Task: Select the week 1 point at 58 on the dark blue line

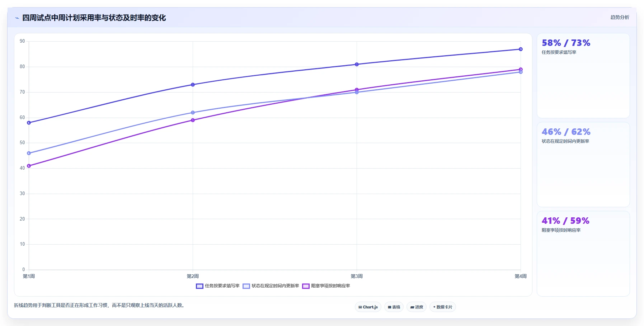Action: (x=29, y=123)
